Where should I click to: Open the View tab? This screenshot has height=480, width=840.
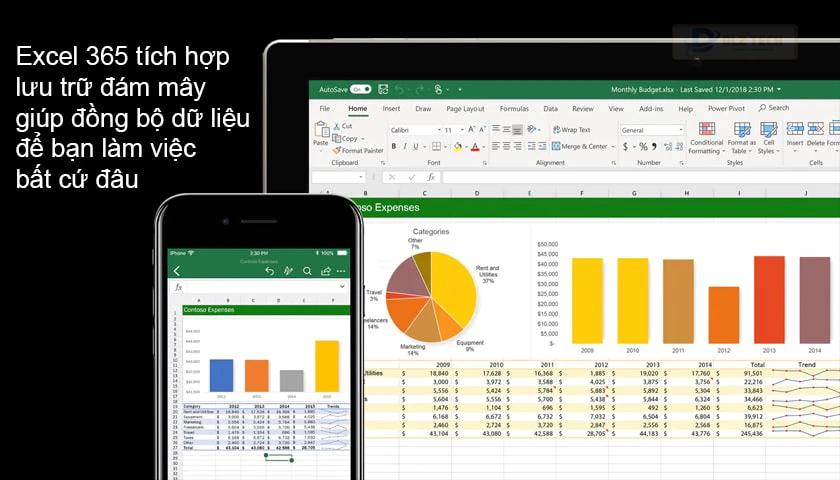[616, 108]
